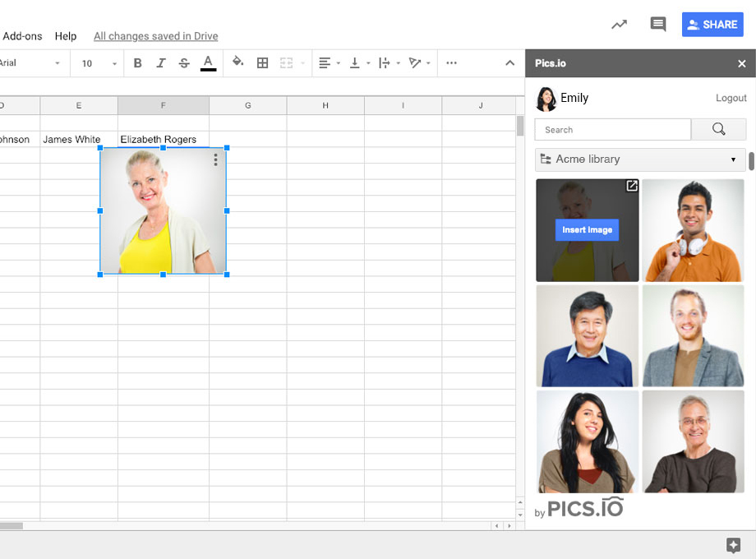756x559 pixels.
Task: Open the Acme library dropdown
Action: 640,159
